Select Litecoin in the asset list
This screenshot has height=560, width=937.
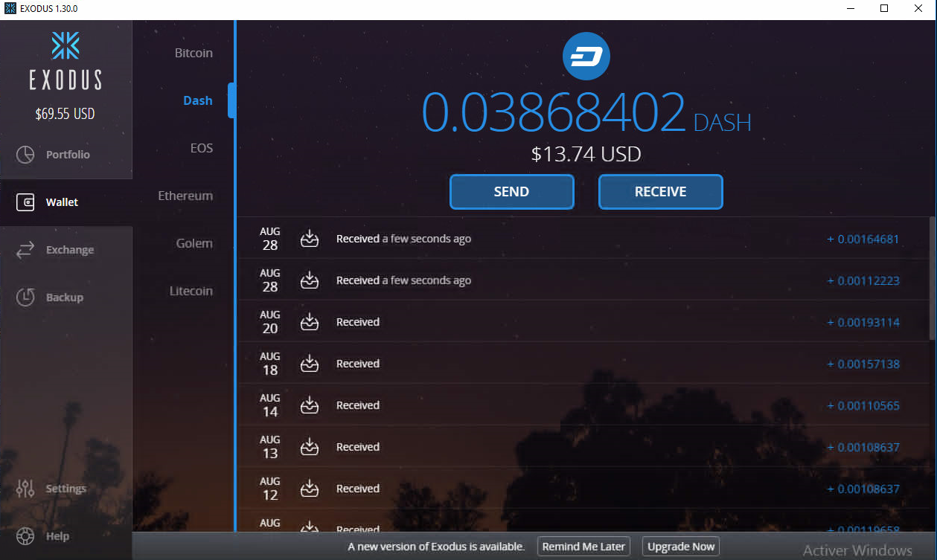[x=191, y=291]
